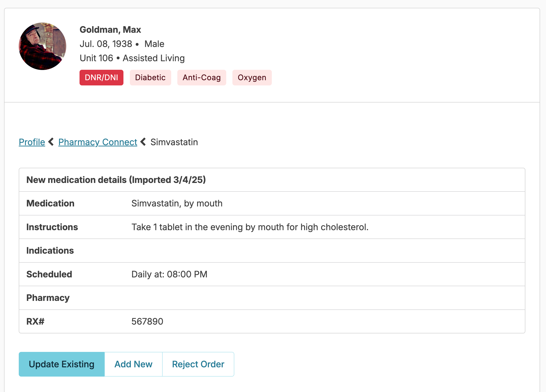This screenshot has height=392, width=546.
Task: Click the Reject Order button
Action: click(198, 364)
